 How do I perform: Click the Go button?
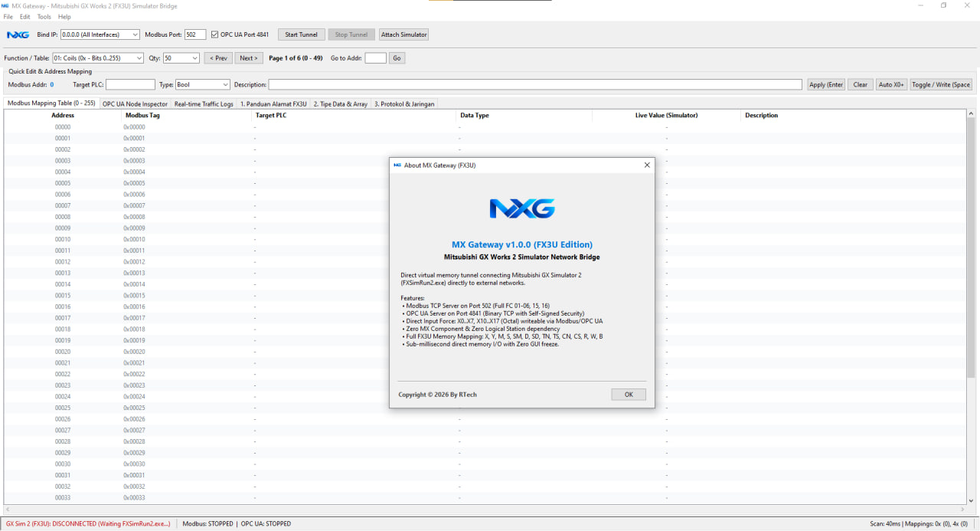tap(397, 58)
